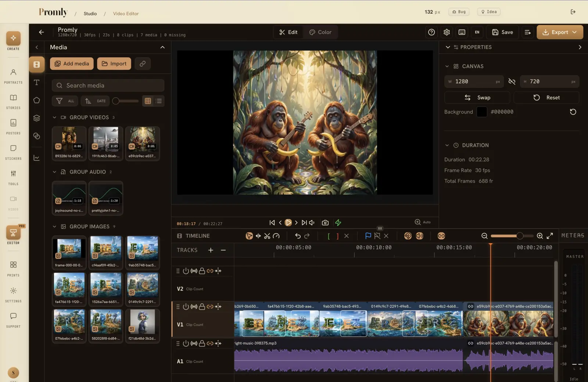Toggle A1 track power enable button
This screenshot has height=382, width=588.
coord(186,343)
